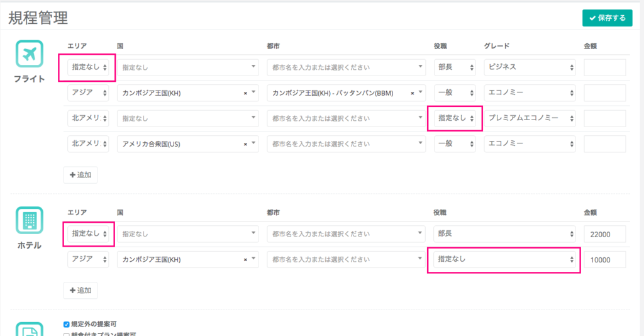Open country dropdown in hotel 22000 row
The width and height of the screenshot is (644, 336).
[187, 233]
